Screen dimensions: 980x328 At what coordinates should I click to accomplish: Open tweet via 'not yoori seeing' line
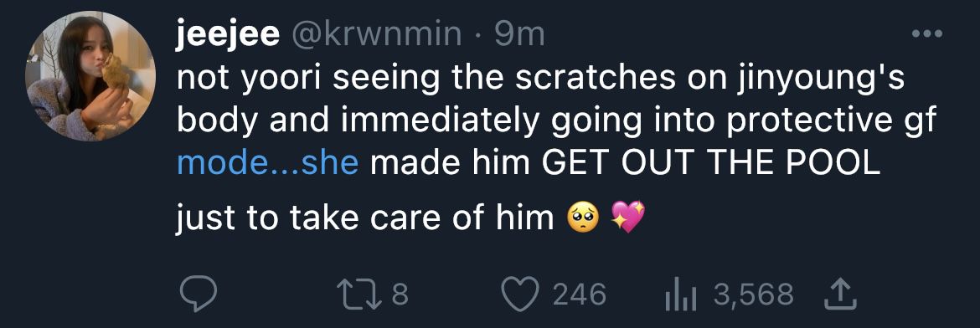click(540, 81)
